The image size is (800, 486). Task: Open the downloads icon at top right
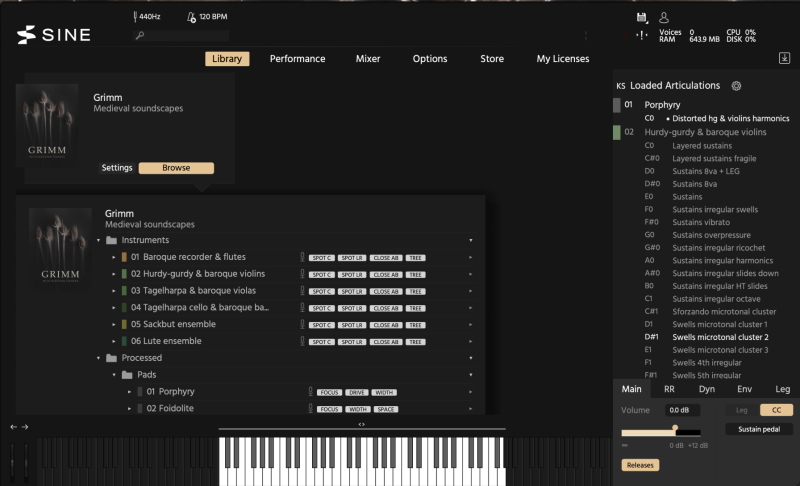(x=784, y=58)
